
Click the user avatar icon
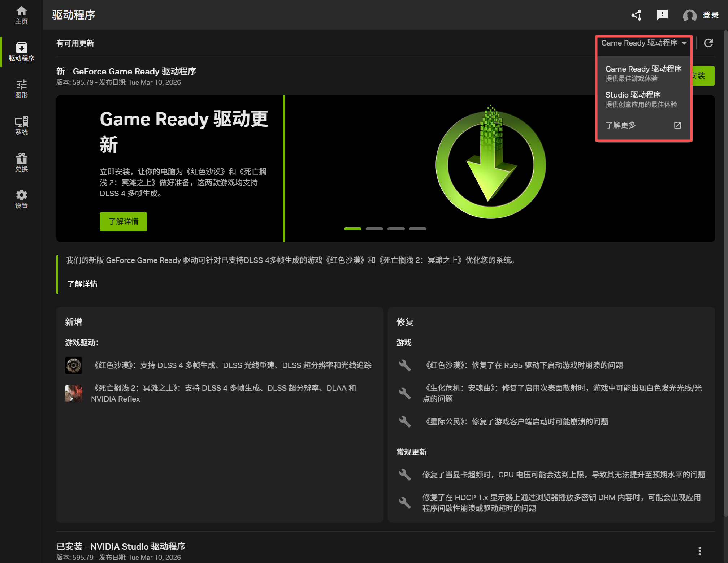[689, 16]
